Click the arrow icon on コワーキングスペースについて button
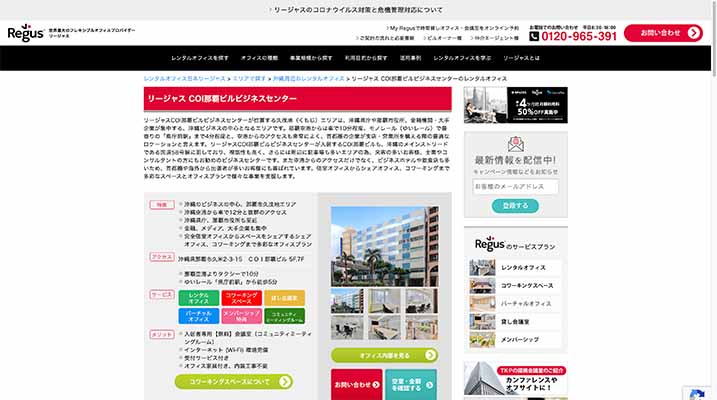Screen dimensions: 717x400 pos(285,382)
